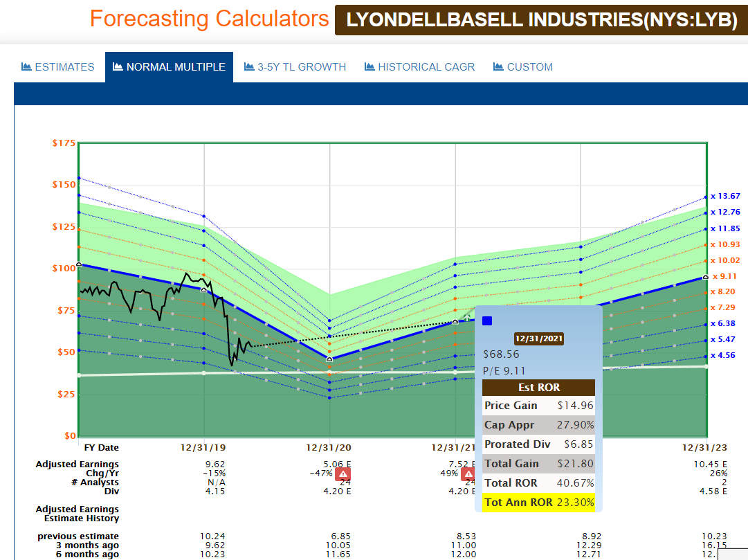Screen dimensions: 748x560
Task: Click the LYONDELLBASELL INDUSTRIES(NYS:LYB) title banner
Action: [541, 20]
